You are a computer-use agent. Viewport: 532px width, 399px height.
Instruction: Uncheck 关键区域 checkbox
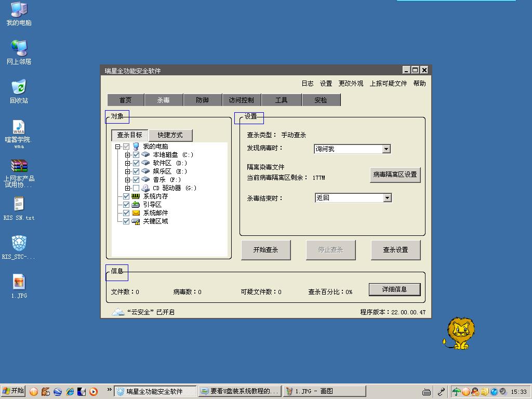(126, 221)
